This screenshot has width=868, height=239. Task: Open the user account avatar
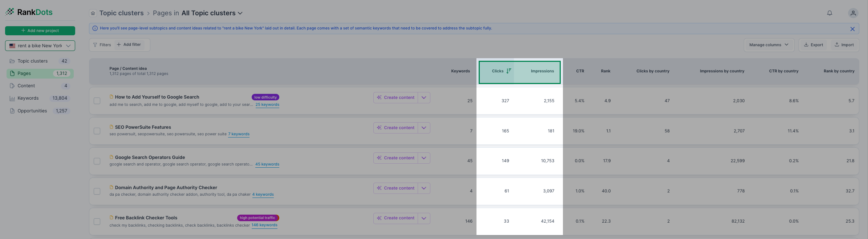click(x=853, y=13)
